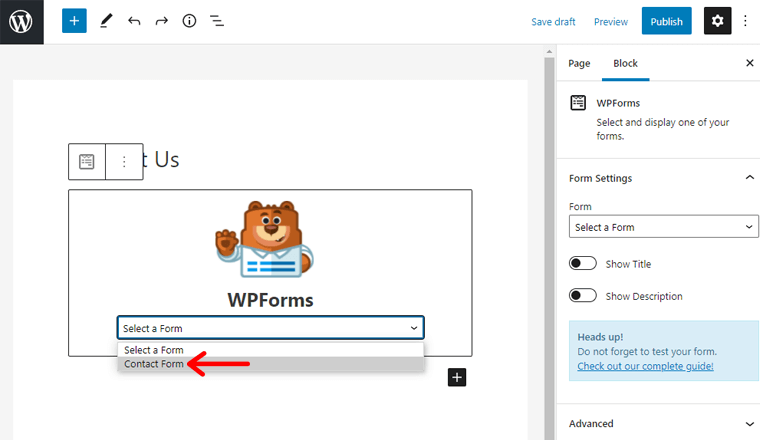Enable the Show Title toggle
Screen dimensions: 760x440
pos(583,264)
